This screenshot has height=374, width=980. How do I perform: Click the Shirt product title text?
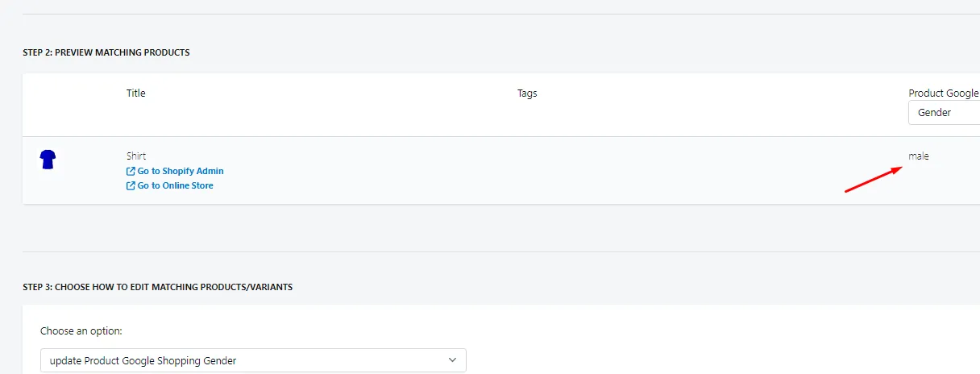click(x=136, y=156)
